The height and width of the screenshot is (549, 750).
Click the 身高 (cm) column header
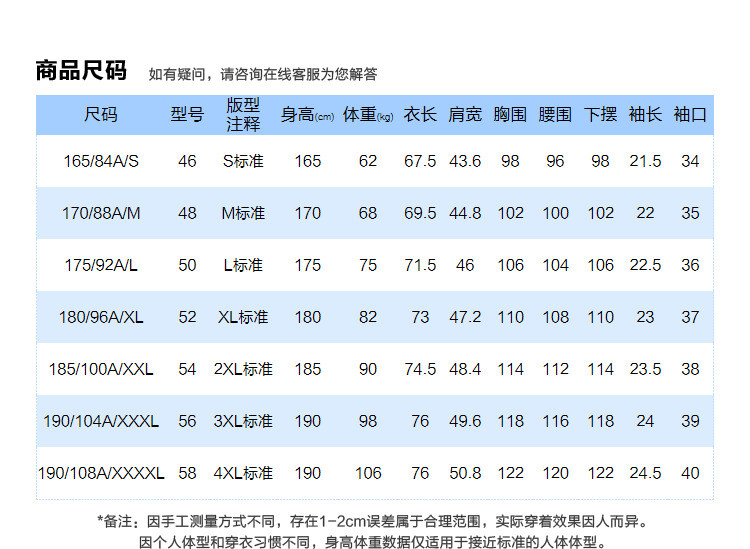point(307,115)
